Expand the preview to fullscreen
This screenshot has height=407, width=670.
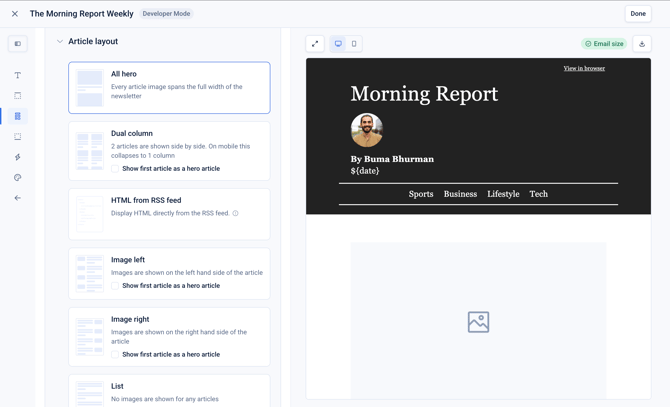pos(315,44)
